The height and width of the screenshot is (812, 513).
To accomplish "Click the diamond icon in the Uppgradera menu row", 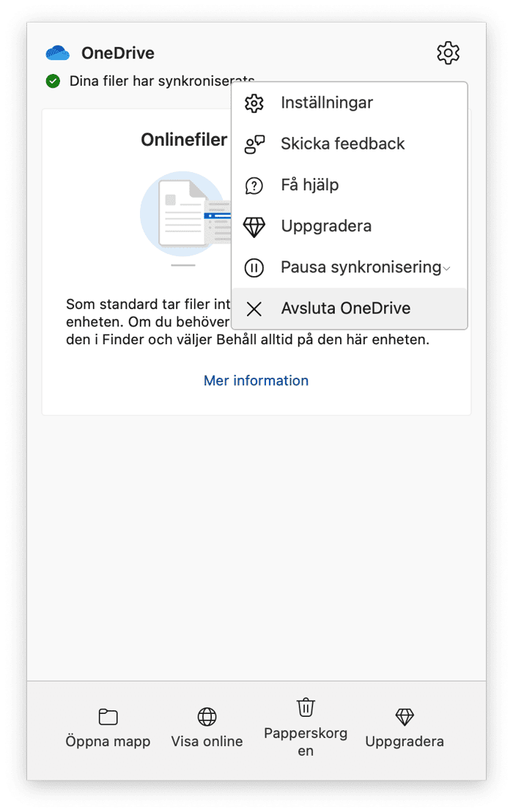I will [254, 227].
